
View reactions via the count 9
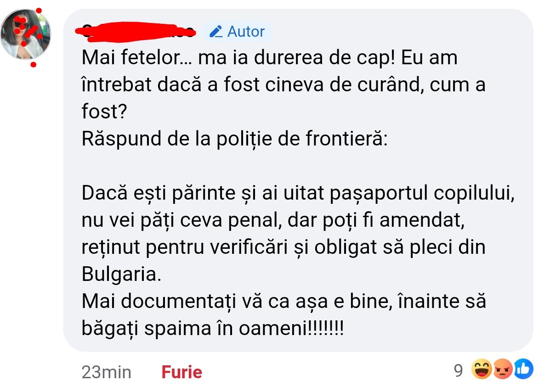[458, 370]
